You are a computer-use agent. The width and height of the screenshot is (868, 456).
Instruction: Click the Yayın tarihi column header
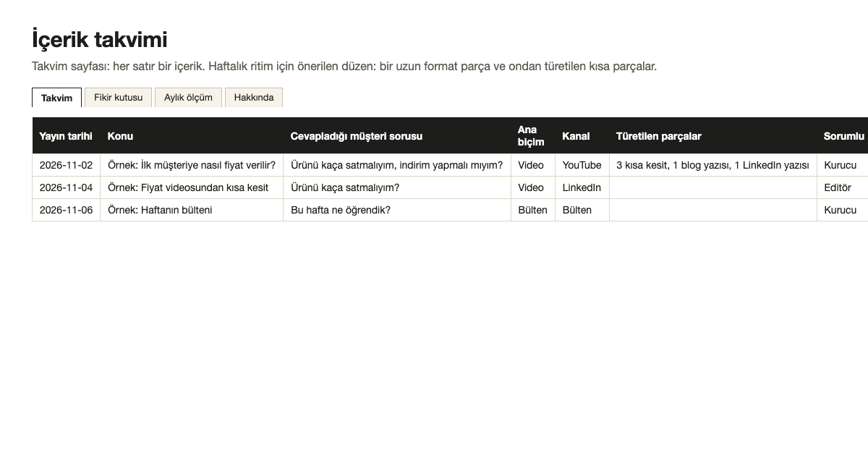click(x=66, y=135)
